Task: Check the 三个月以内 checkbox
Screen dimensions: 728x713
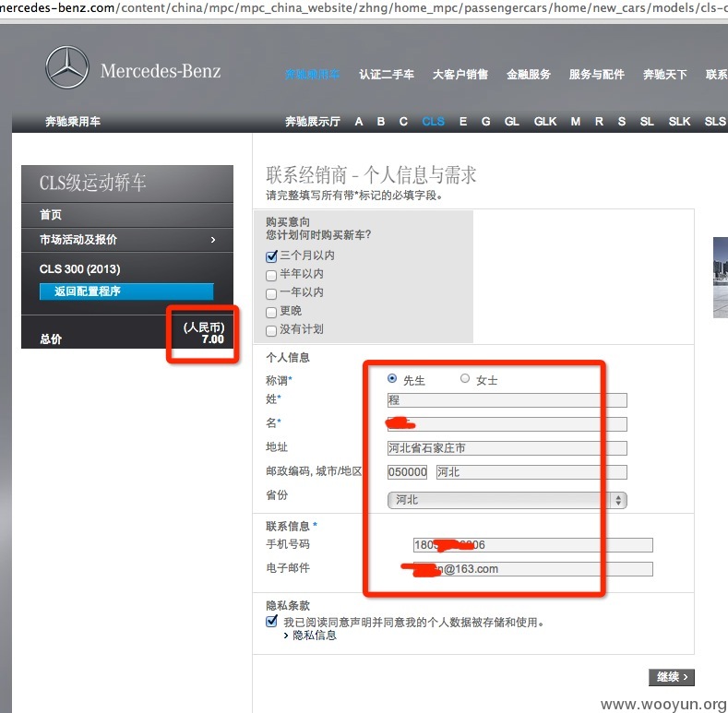Action: tap(271, 256)
